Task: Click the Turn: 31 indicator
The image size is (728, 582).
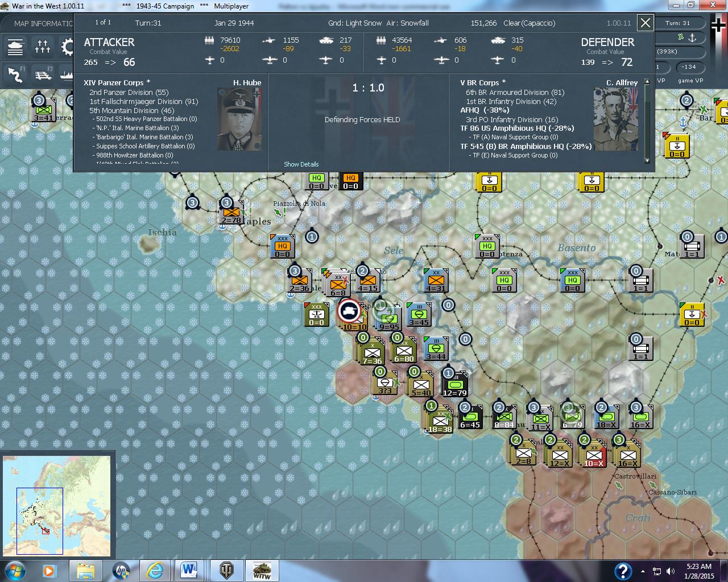Action: pyautogui.click(x=677, y=23)
